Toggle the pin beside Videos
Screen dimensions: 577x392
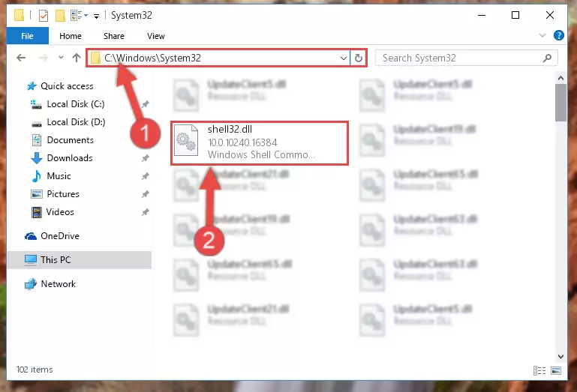(146, 212)
